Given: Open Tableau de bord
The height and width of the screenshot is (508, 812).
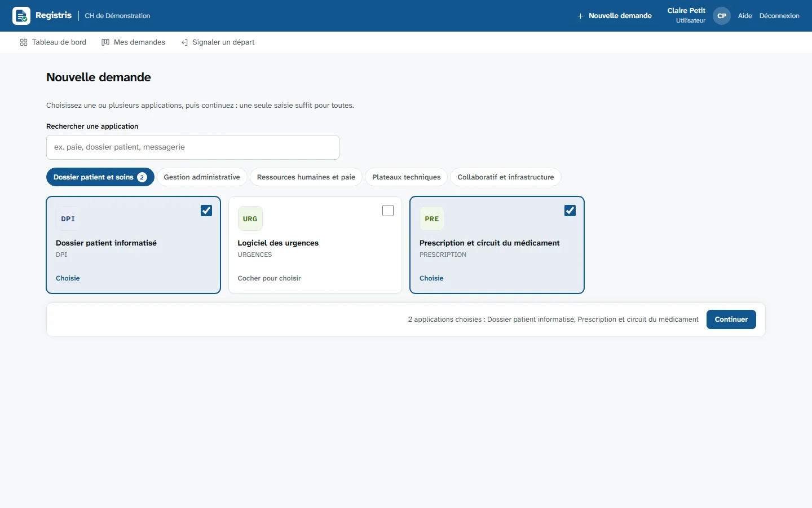Looking at the screenshot, I should click(x=53, y=42).
